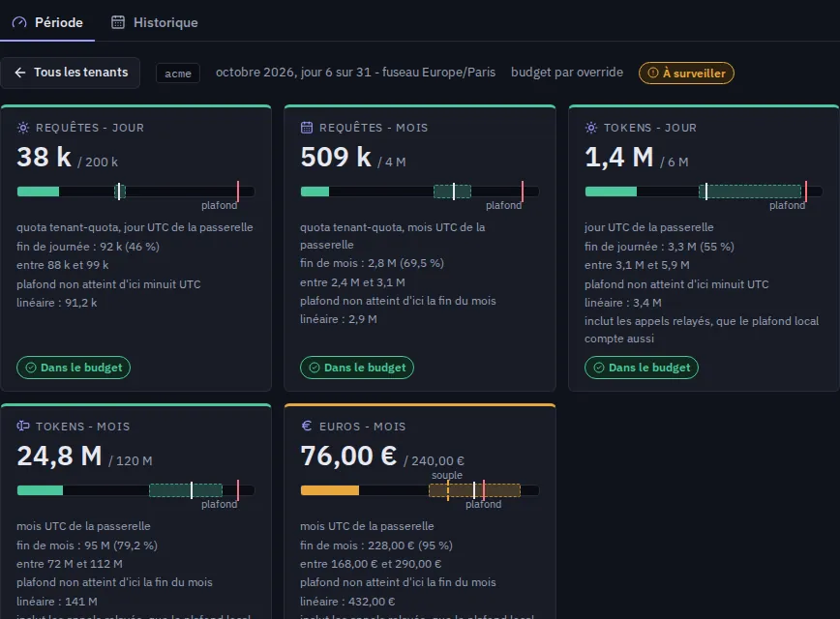840x619 pixels.
Task: Select the '38 k' requests value
Action: pyautogui.click(x=44, y=157)
